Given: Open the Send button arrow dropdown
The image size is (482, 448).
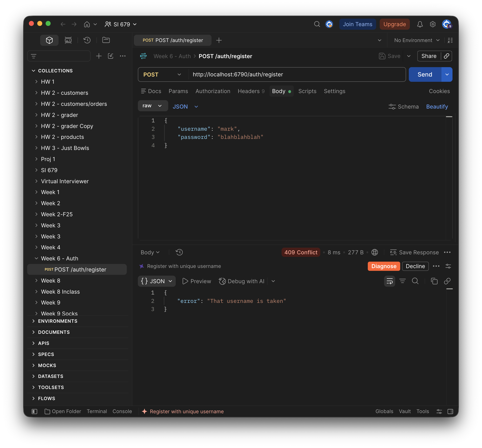Looking at the screenshot, I should [447, 74].
